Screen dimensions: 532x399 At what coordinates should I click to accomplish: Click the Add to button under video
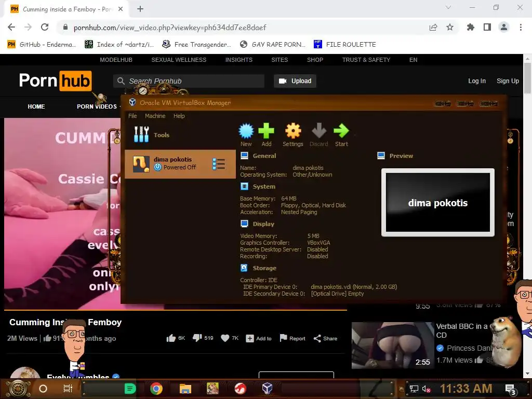tap(259, 338)
